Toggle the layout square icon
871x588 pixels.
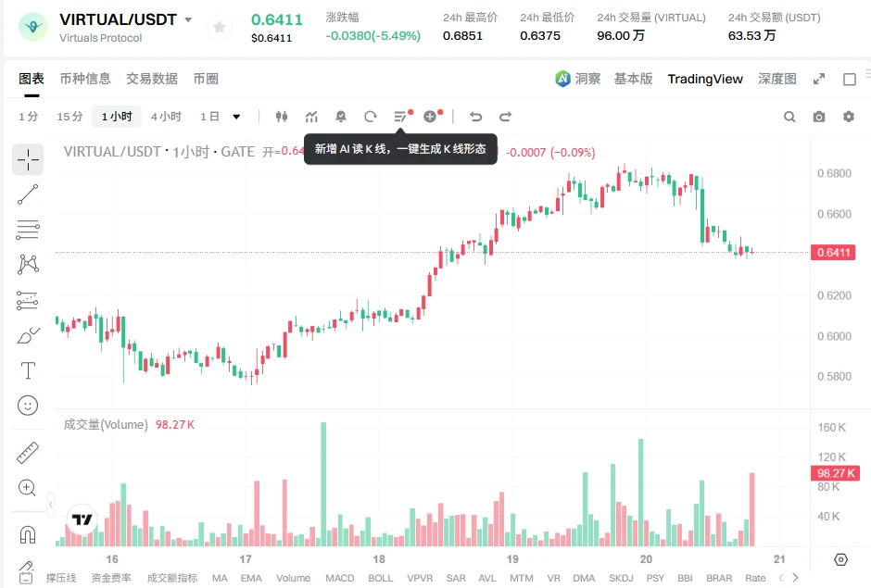850,80
